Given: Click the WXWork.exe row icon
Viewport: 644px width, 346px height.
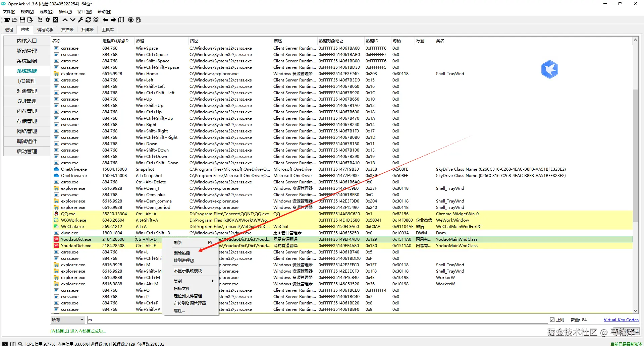Looking at the screenshot, I should click(56, 220).
